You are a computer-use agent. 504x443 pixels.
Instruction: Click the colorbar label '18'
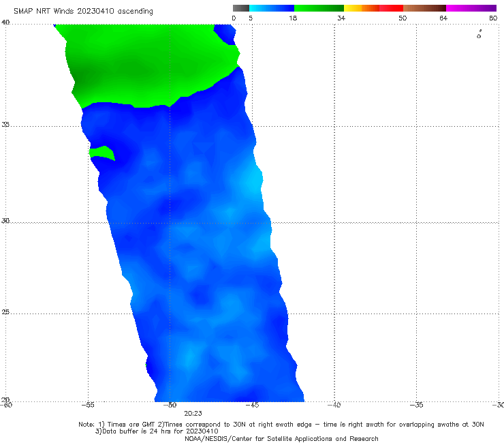pyautogui.click(x=293, y=18)
